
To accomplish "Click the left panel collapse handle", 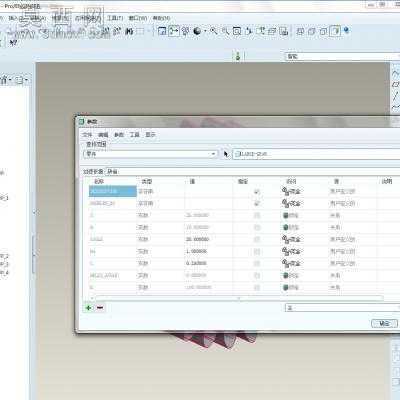I will coord(34,254).
